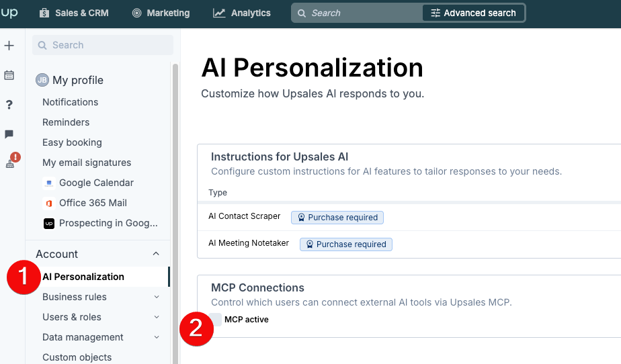Expand Data management chevron
Image resolution: width=621 pixels, height=364 pixels.
click(x=157, y=337)
